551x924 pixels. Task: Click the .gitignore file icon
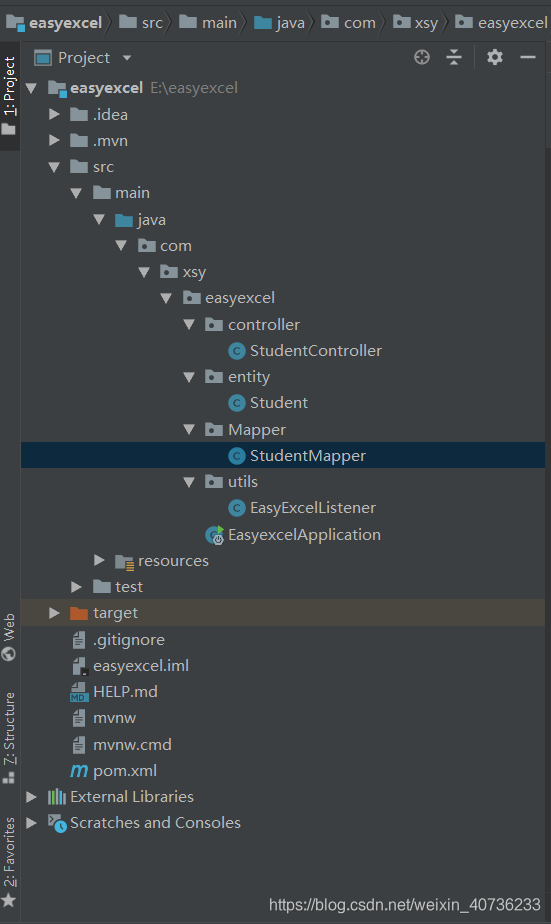pyautogui.click(x=79, y=639)
